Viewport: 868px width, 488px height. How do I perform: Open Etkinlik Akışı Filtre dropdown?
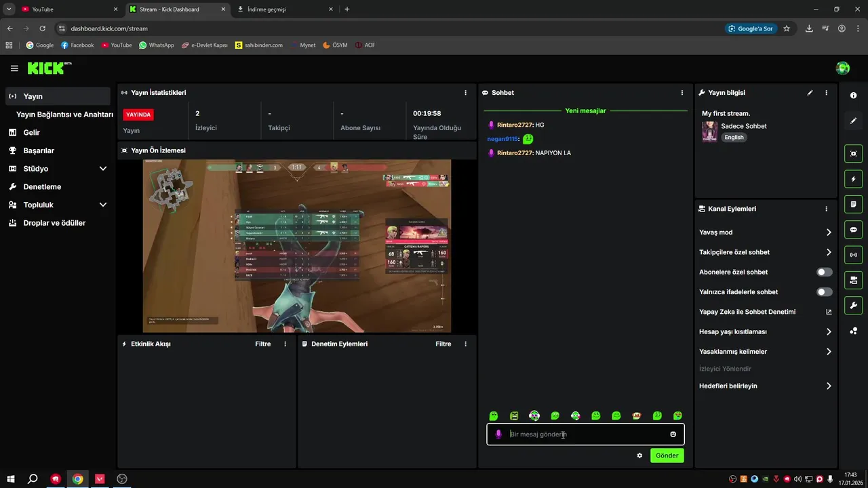(x=263, y=344)
